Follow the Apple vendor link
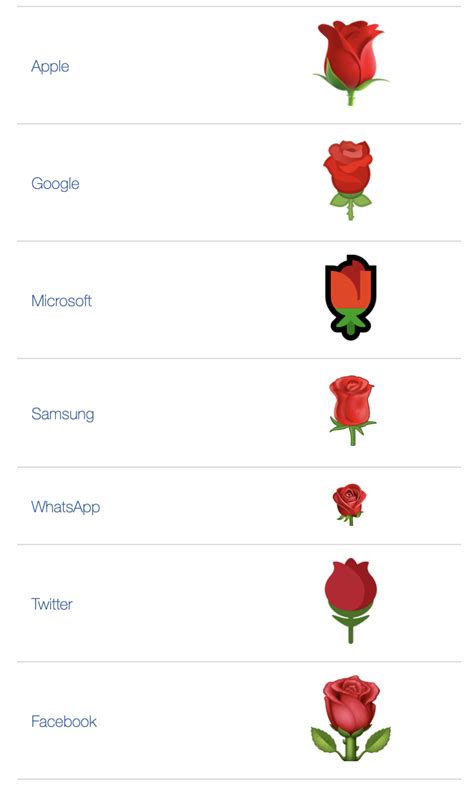Screen dimensions: 474x787 pyautogui.click(x=50, y=66)
